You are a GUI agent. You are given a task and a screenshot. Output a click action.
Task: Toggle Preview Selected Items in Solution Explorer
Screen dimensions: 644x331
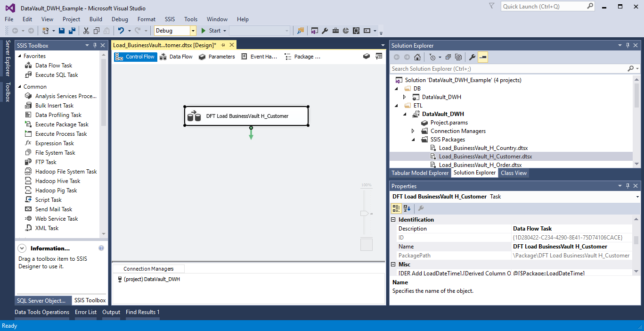click(x=482, y=57)
